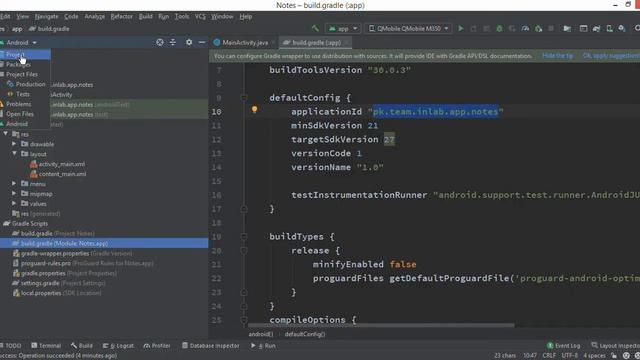640x360 pixels.
Task: Open the Build tool window button
Action: pos(82,346)
